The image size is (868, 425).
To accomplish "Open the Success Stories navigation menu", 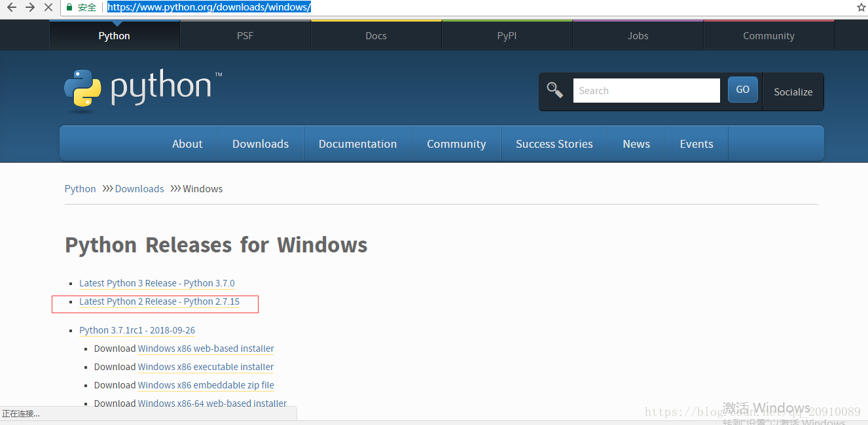I will (554, 144).
